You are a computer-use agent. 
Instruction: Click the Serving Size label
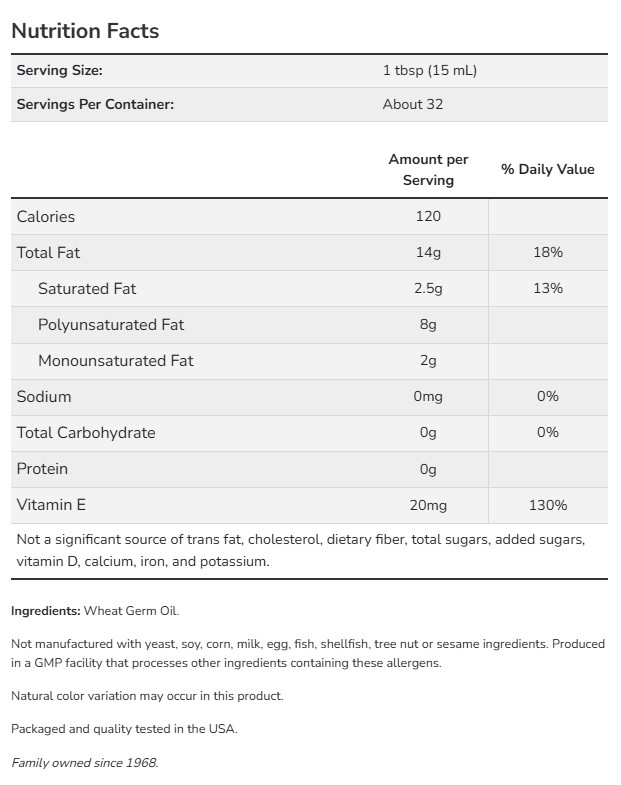60,70
